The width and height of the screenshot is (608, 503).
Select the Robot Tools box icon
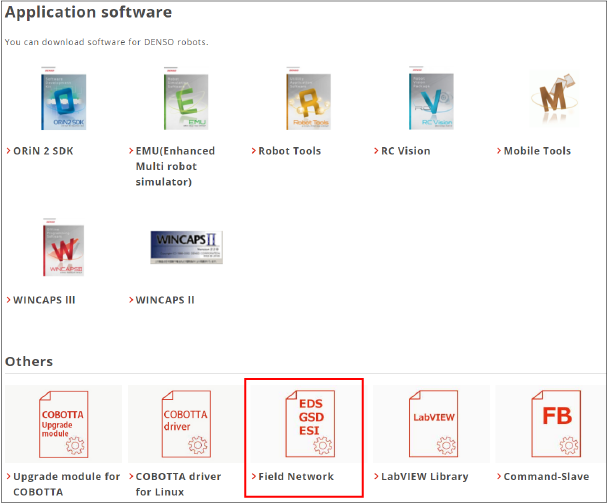point(308,101)
